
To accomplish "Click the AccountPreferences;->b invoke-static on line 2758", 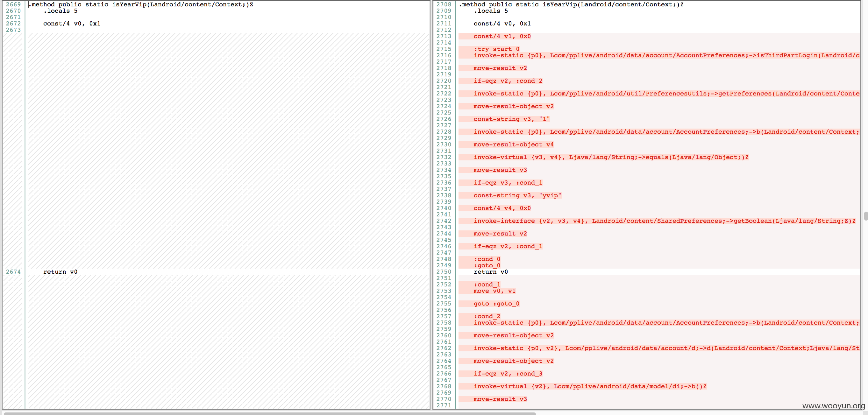I will pos(666,323).
